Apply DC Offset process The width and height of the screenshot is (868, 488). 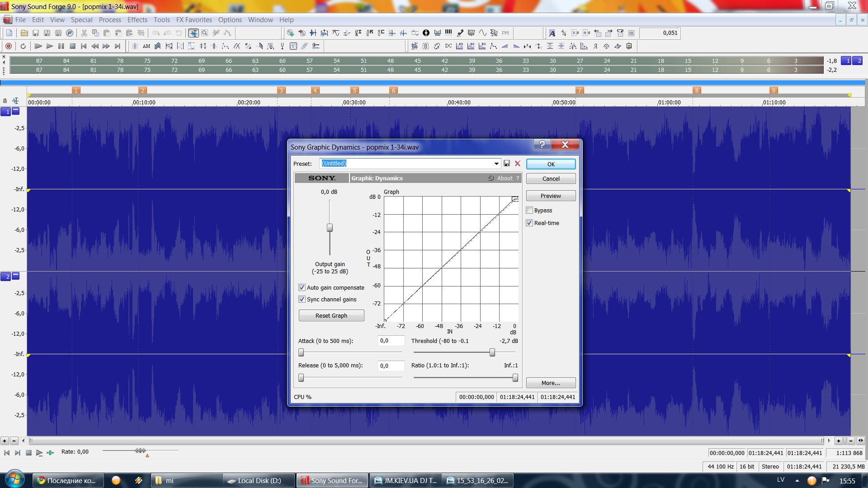(448, 46)
